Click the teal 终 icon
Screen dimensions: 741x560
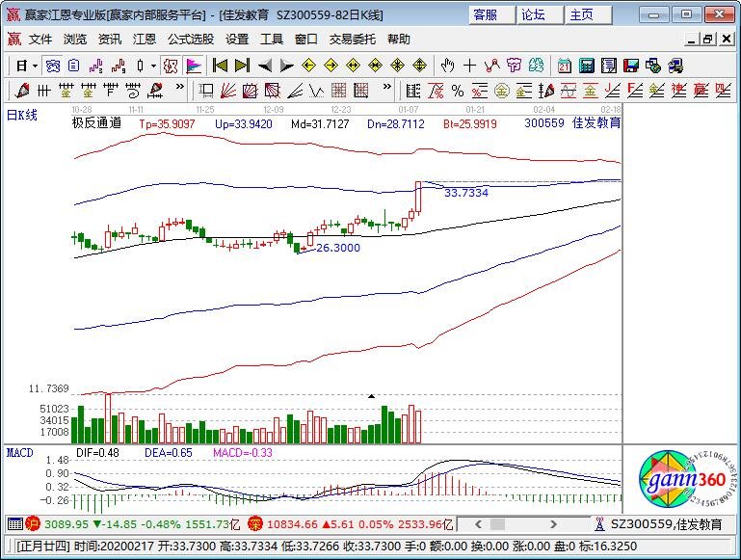(x=537, y=66)
